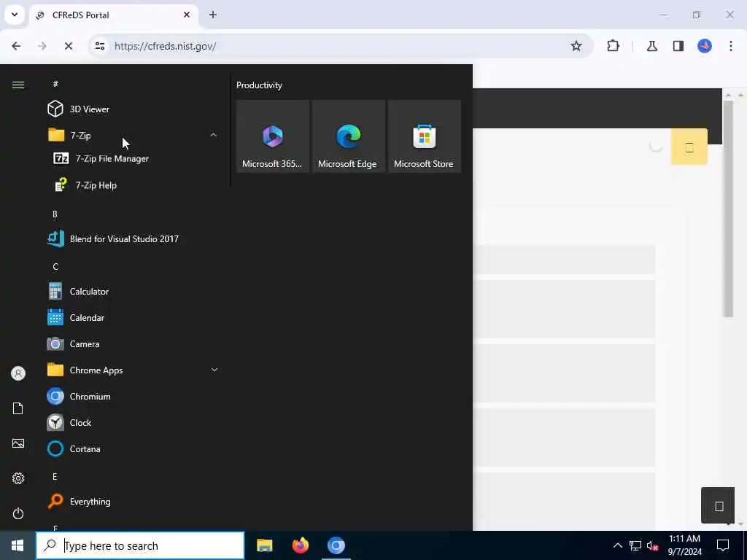Select the CFReDS Portal browser tab
Screen dimensions: 747x560
(x=113, y=15)
